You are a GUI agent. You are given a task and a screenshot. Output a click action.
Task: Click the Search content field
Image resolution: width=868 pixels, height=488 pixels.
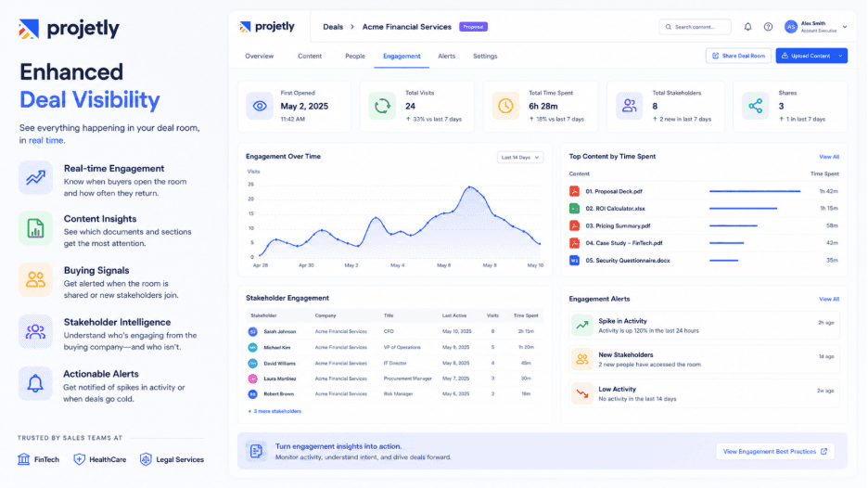click(x=695, y=27)
